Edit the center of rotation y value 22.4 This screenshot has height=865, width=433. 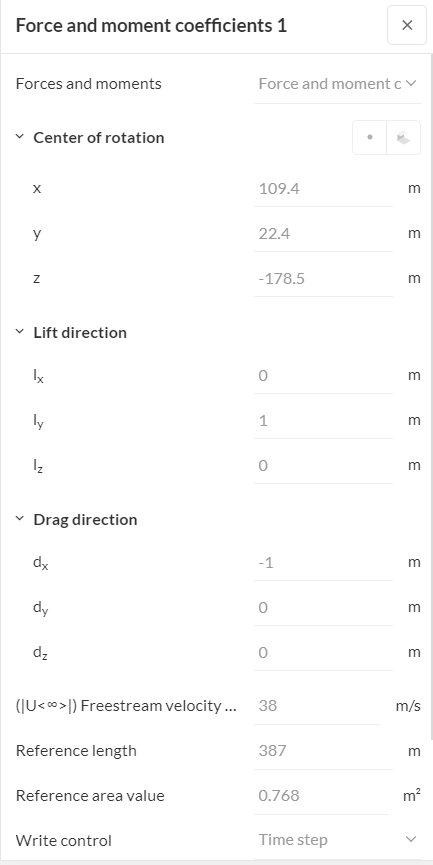click(x=323, y=234)
